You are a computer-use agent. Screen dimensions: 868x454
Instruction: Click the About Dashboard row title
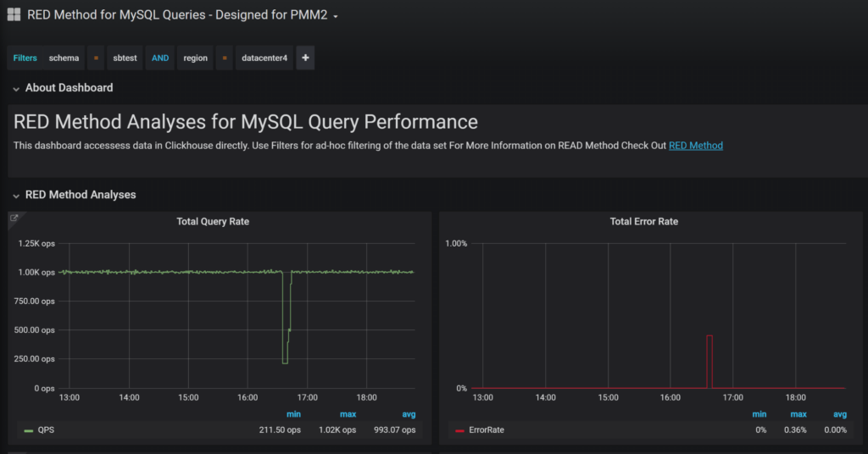(69, 88)
